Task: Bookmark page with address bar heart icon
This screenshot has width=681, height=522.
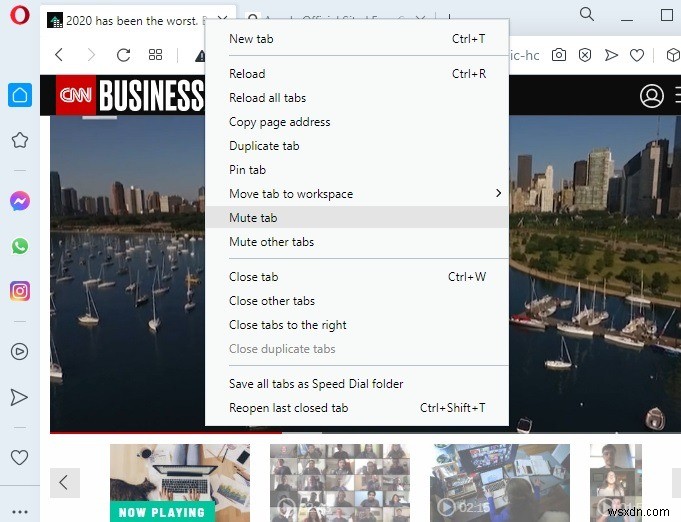Action: 637,55
